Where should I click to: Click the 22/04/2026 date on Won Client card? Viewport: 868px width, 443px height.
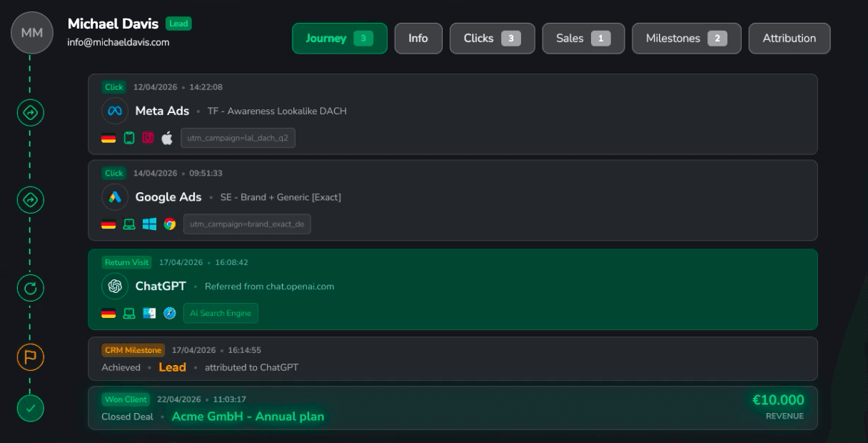coord(180,399)
